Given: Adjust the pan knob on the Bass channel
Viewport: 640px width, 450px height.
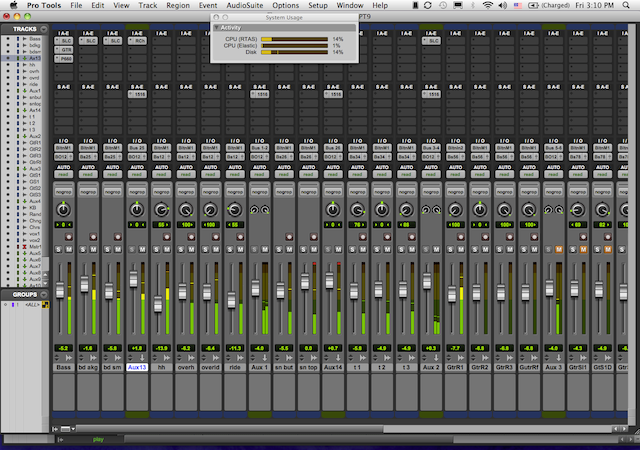Looking at the screenshot, I should (63, 209).
